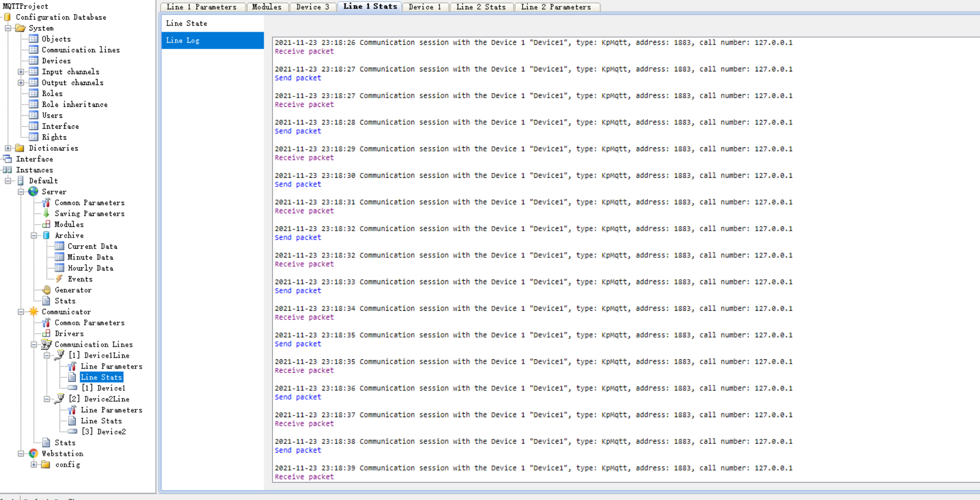Click the Communication Lines plug icon
The image size is (980, 500).
tap(45, 344)
